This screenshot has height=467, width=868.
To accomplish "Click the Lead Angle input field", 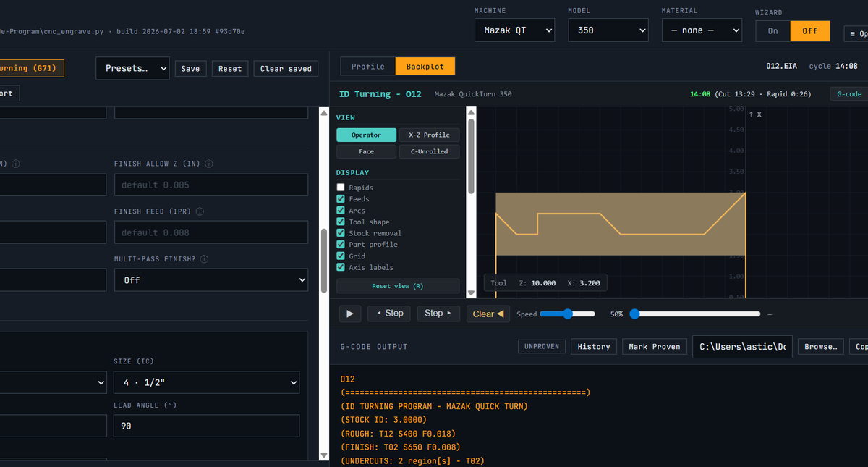I will pos(206,426).
